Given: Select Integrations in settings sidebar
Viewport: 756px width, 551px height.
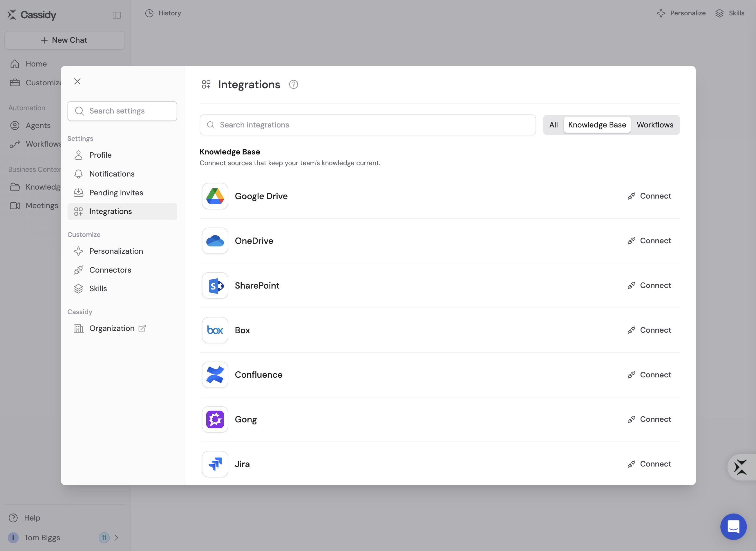Looking at the screenshot, I should pos(122,211).
